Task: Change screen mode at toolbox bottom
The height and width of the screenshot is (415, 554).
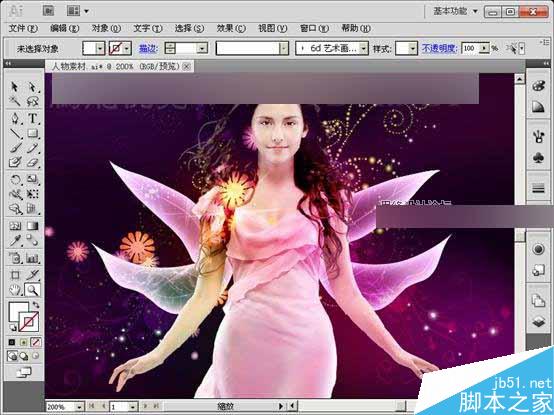Action: [x=24, y=372]
